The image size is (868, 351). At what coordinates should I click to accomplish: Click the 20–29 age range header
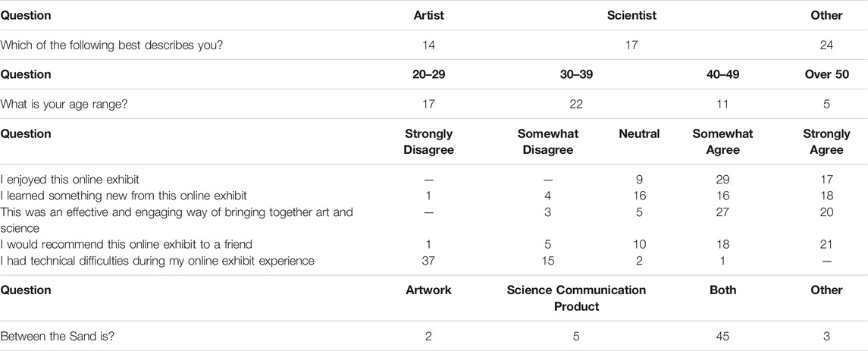pos(428,75)
